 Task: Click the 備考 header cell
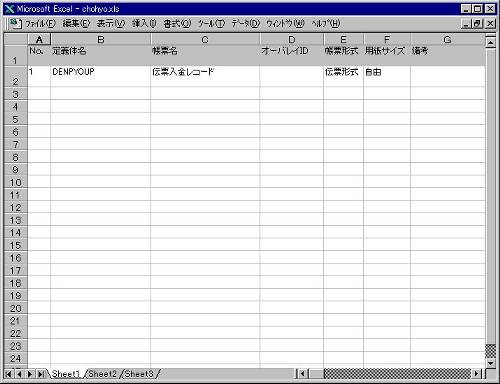pyautogui.click(x=448, y=56)
